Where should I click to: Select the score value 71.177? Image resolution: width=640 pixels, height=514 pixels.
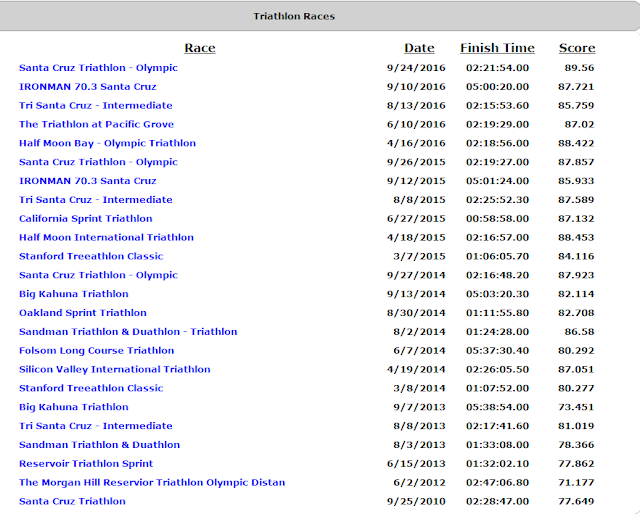click(576, 483)
